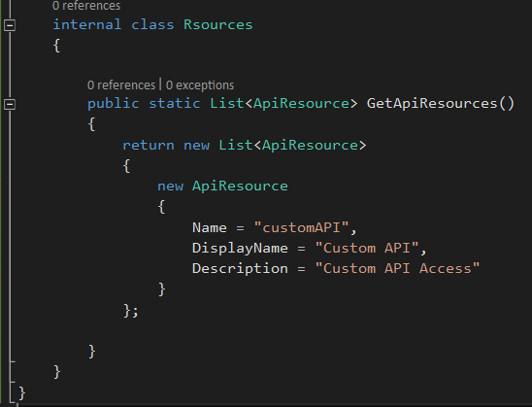
Task: Click the Name property identifier
Action: [x=210, y=227]
